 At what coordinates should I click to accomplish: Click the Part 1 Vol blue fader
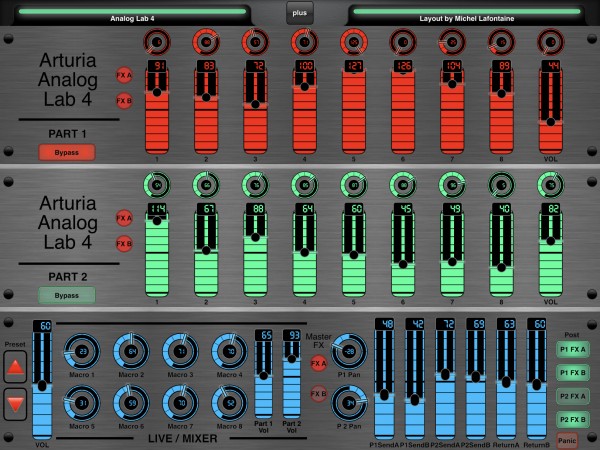pos(264,375)
